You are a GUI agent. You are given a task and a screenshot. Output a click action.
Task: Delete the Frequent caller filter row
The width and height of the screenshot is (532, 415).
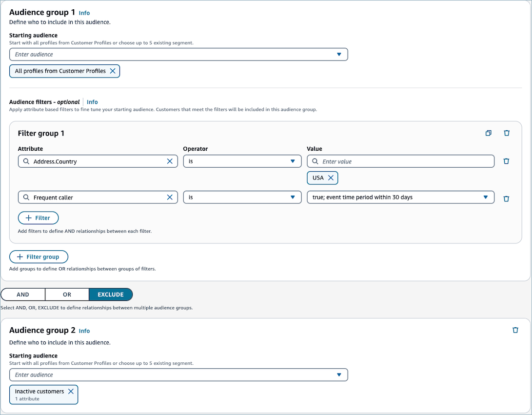point(506,198)
